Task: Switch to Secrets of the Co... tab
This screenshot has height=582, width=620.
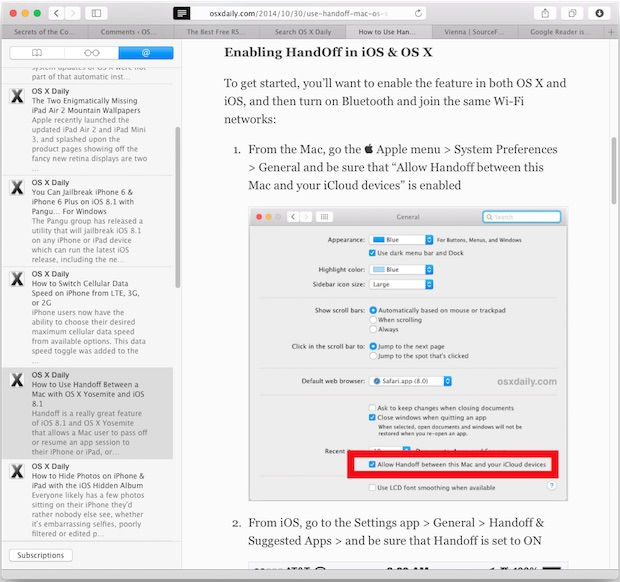Action: click(x=44, y=32)
